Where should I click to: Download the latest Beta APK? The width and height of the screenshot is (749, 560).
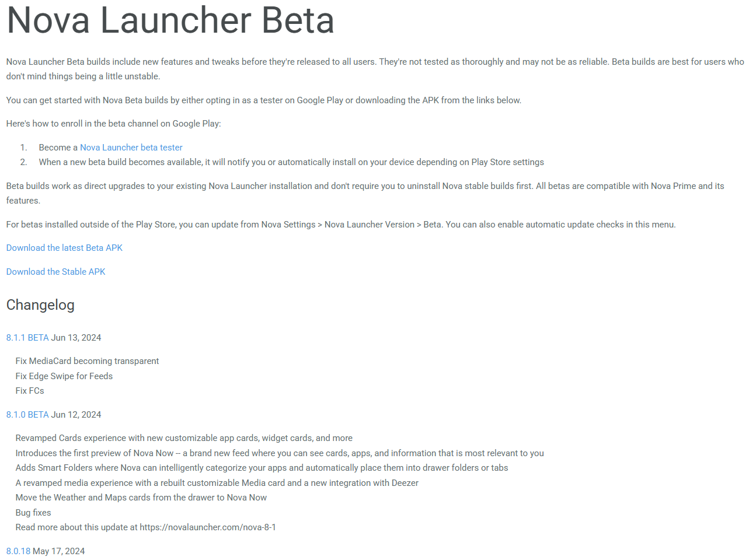(64, 248)
